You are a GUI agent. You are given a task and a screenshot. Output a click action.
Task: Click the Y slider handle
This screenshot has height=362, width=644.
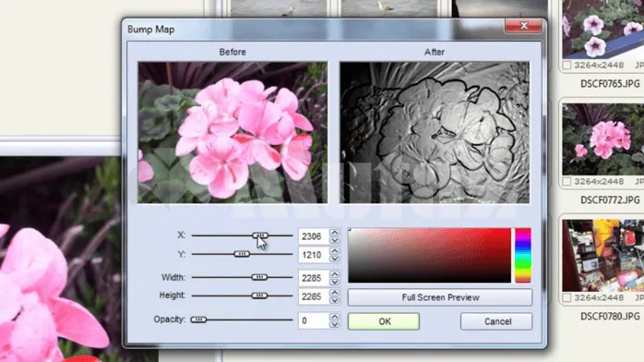tap(242, 254)
